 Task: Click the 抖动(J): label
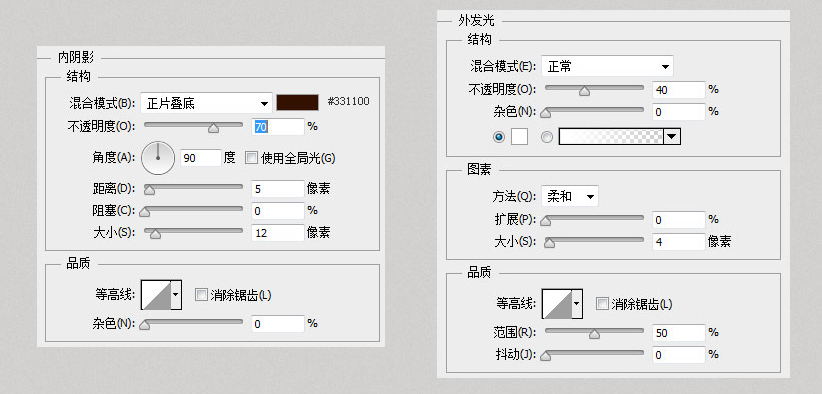[x=515, y=355]
